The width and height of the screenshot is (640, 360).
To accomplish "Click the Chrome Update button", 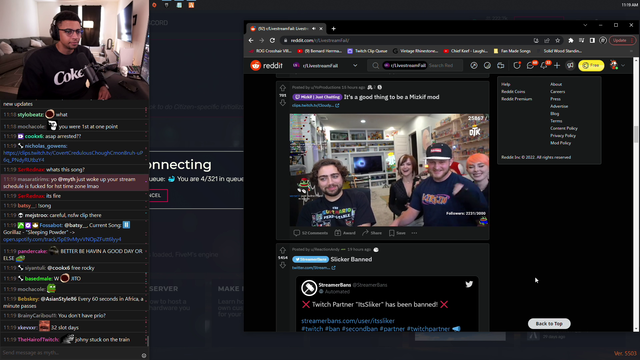I will [x=622, y=40].
